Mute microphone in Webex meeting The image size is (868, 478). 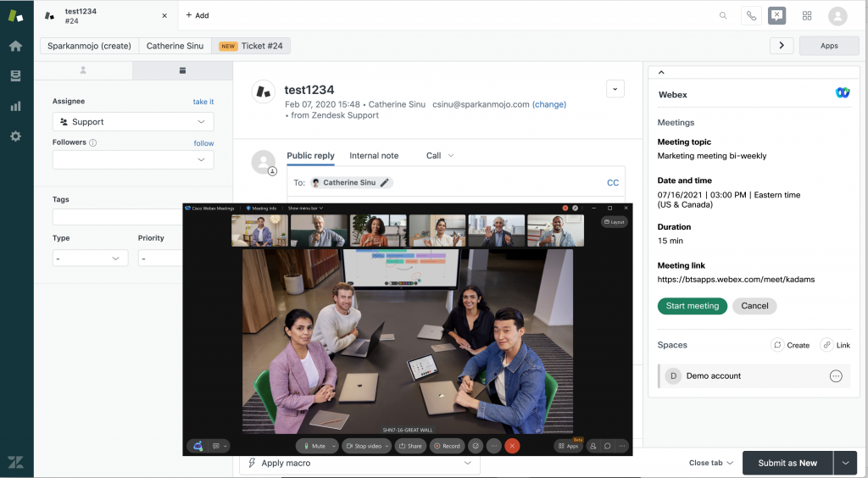click(x=314, y=446)
